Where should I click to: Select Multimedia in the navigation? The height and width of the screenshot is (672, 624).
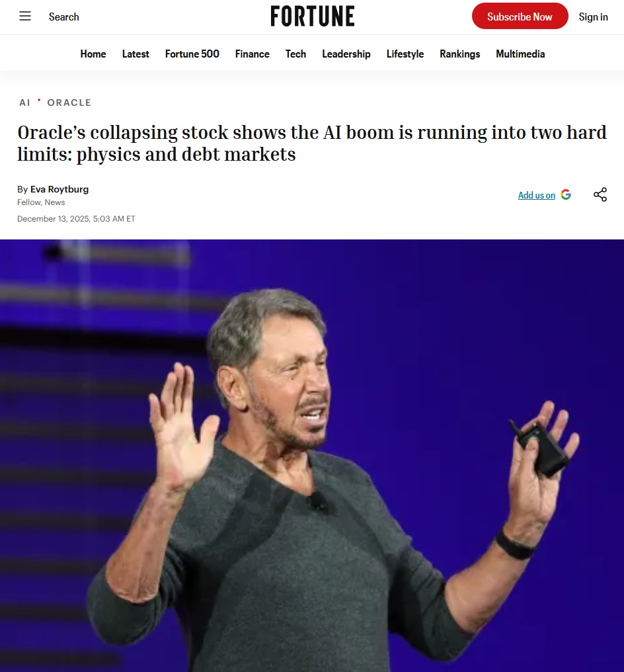click(x=520, y=54)
